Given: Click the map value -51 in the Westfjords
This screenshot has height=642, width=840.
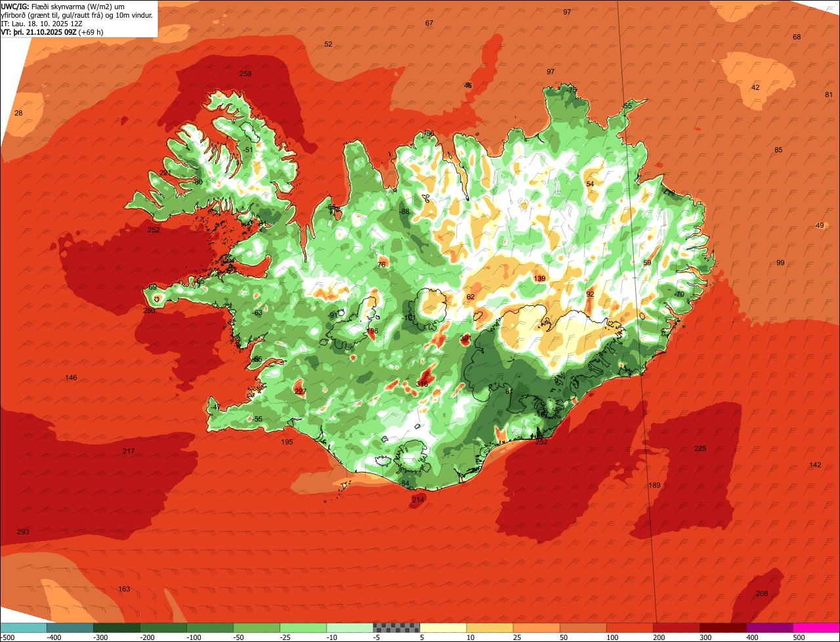Looking at the screenshot, I should coord(247,150).
